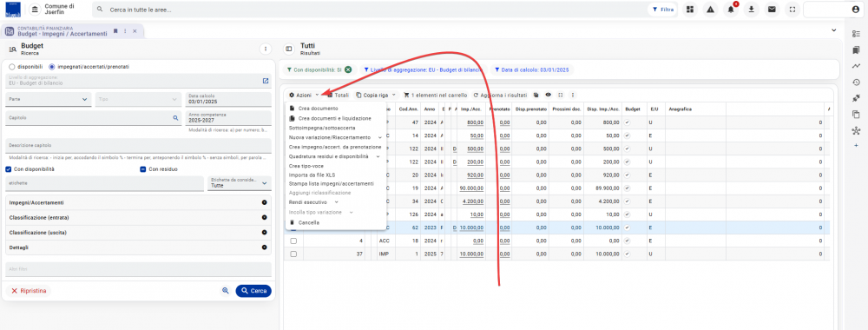Open the warning triangle alerts
868x330 pixels.
[710, 10]
